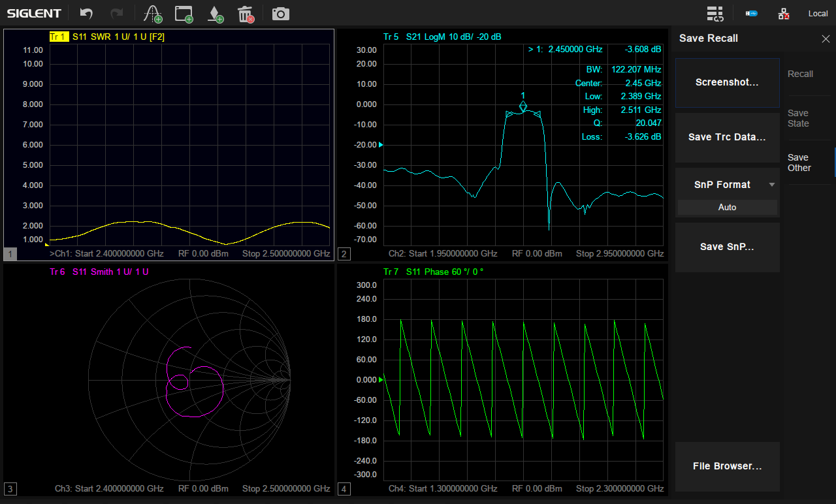Switch to the Recall tab
This screenshot has height=504, width=836.
pos(800,74)
